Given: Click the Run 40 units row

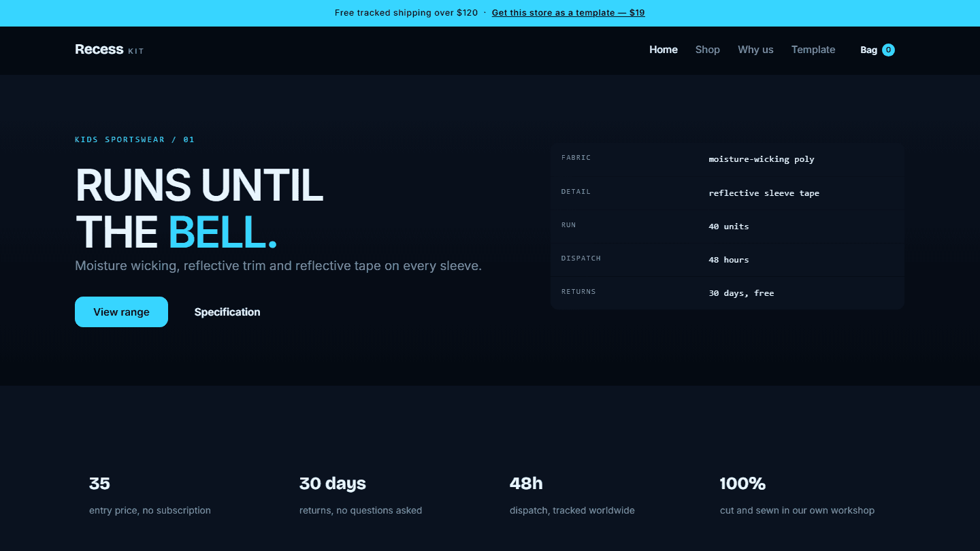Looking at the screenshot, I should (728, 227).
